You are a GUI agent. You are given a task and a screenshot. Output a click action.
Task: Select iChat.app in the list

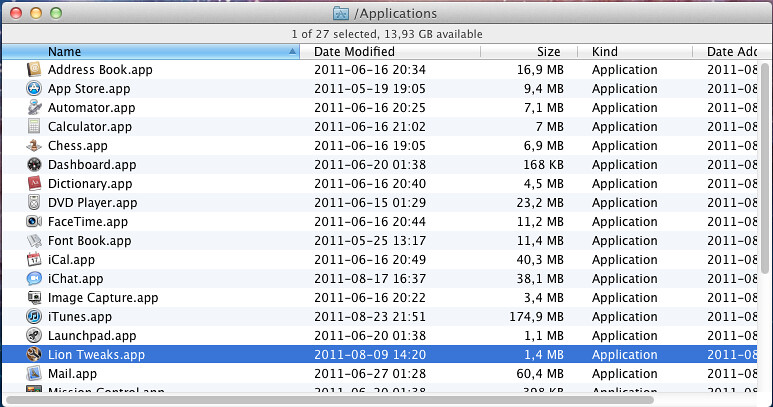[75, 279]
